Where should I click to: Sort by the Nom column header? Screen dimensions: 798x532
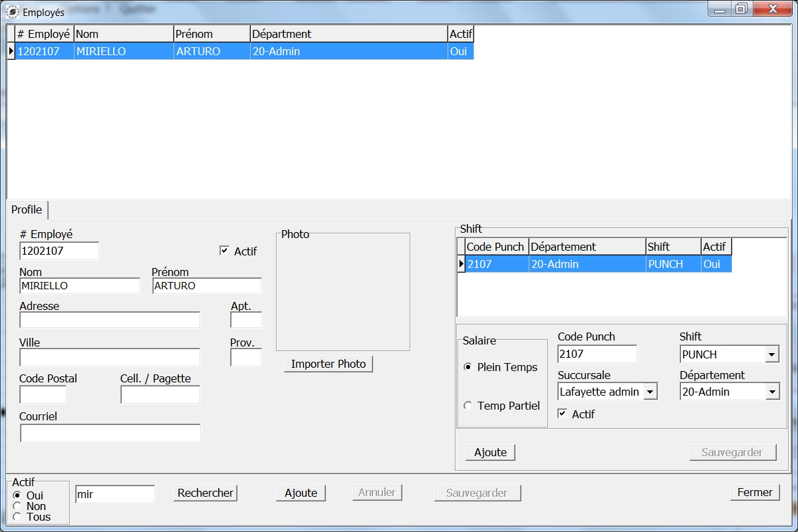123,34
